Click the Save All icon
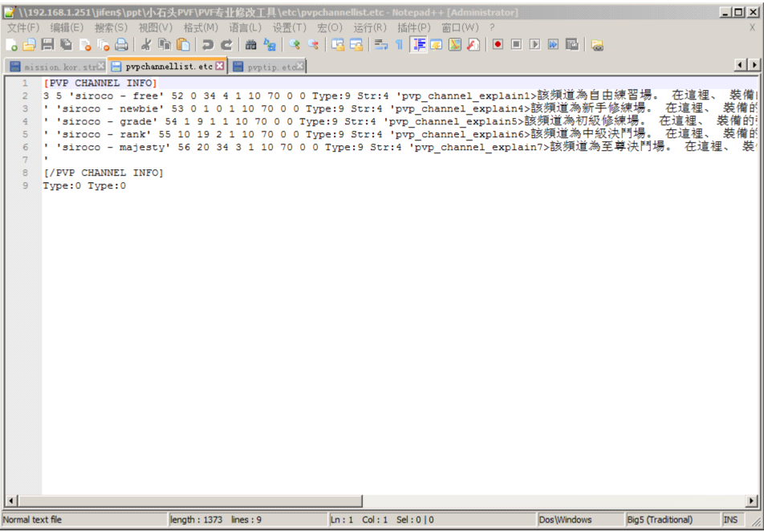This screenshot has width=764, height=532. pos(67,45)
